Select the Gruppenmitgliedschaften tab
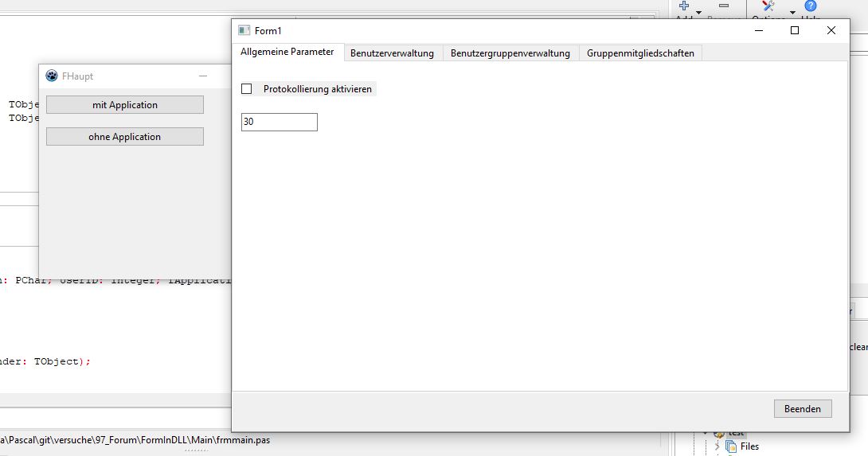This screenshot has width=868, height=456. point(640,53)
